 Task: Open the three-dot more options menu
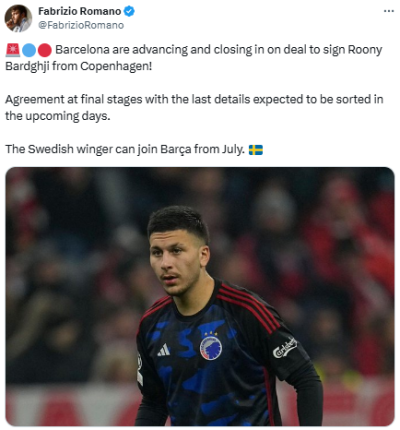coord(388,11)
